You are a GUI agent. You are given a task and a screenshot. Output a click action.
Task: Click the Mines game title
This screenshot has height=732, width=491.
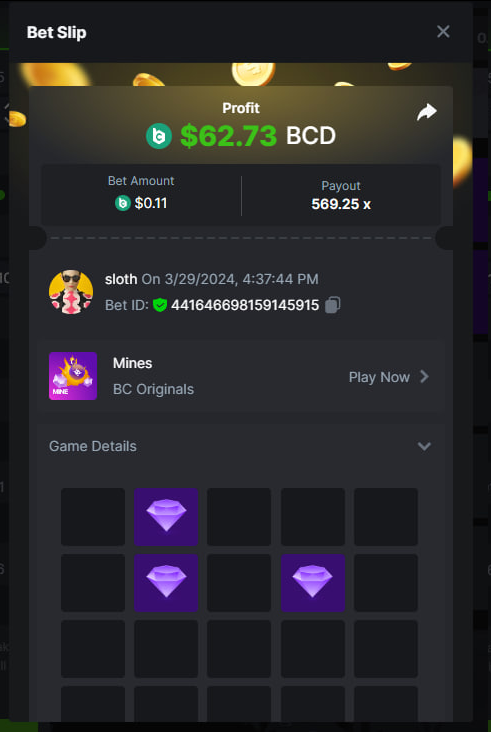tap(133, 363)
